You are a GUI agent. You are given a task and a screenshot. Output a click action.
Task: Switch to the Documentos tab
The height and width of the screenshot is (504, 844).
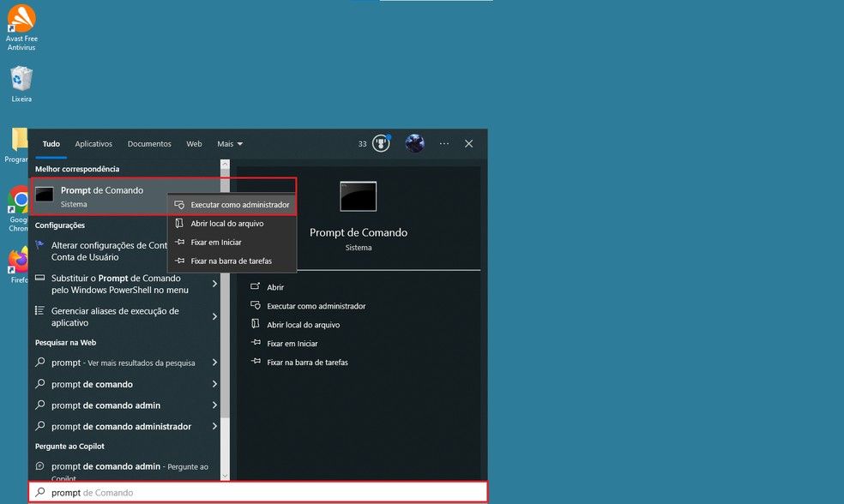pyautogui.click(x=148, y=143)
